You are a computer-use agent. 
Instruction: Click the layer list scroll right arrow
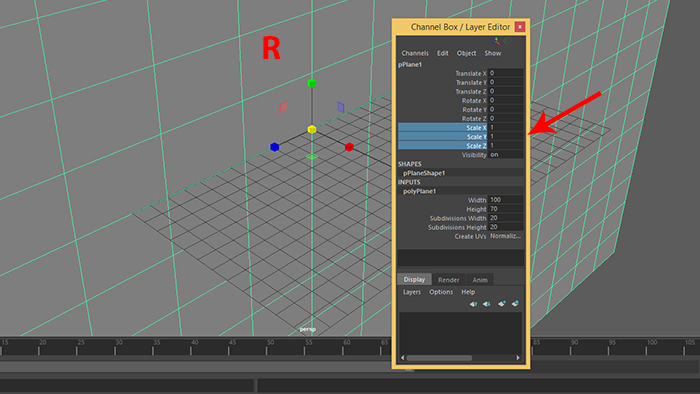click(518, 358)
